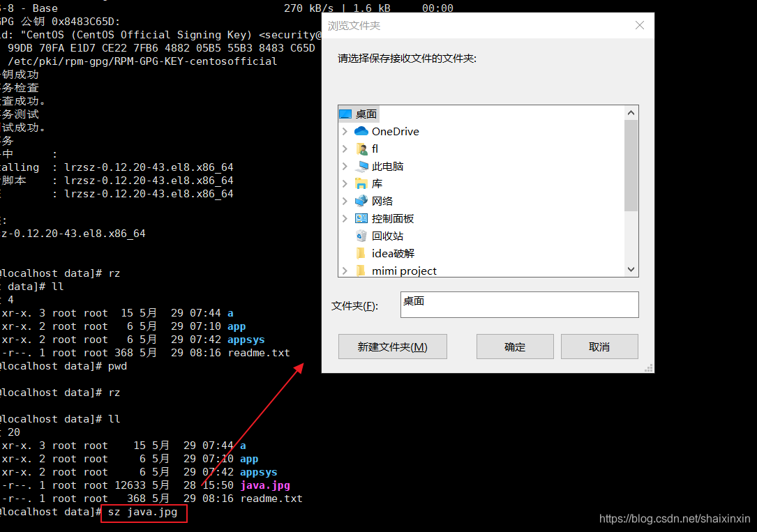Expand the OneDrive tree node
Viewport: 757px width, 532px height.
coord(344,131)
